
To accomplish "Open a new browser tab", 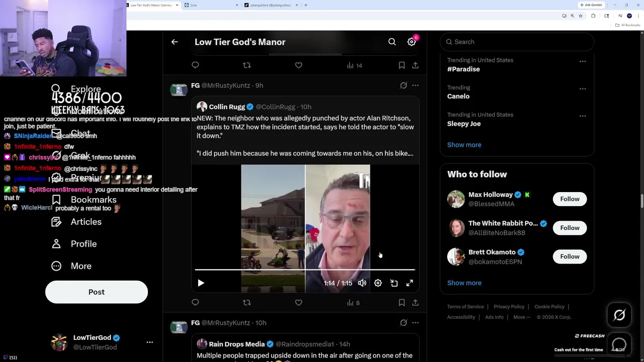I will pos(306,5).
